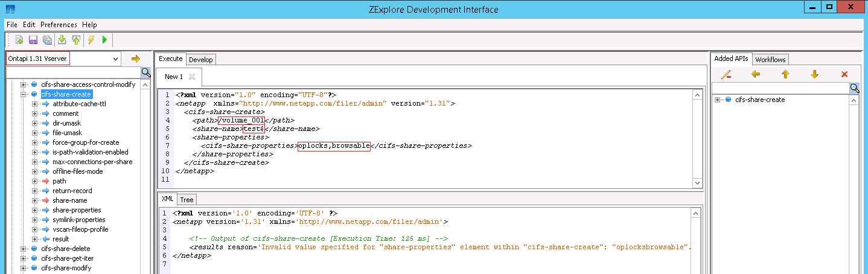This screenshot has height=274, width=868.
Task: Click the lightning bolt toolbar icon
Action: [x=91, y=40]
